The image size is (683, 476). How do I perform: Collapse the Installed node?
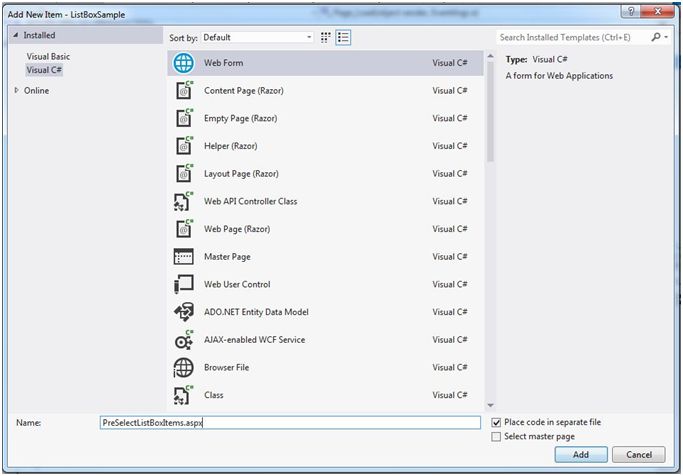[x=15, y=35]
